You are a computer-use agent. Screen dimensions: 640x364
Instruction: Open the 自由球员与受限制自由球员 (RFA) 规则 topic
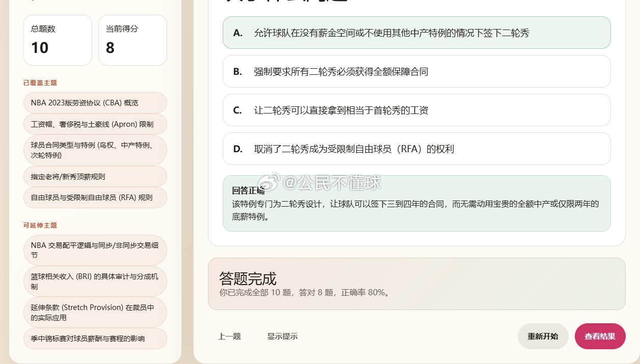point(95,197)
